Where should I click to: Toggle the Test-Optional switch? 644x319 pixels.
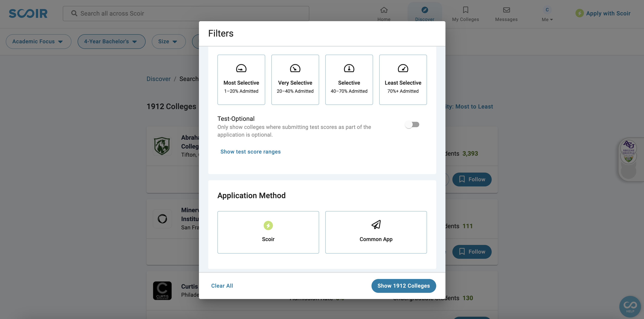(412, 124)
